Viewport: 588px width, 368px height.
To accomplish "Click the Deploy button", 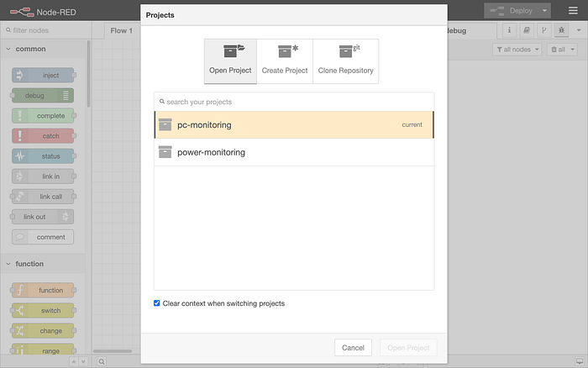I will tap(511, 11).
